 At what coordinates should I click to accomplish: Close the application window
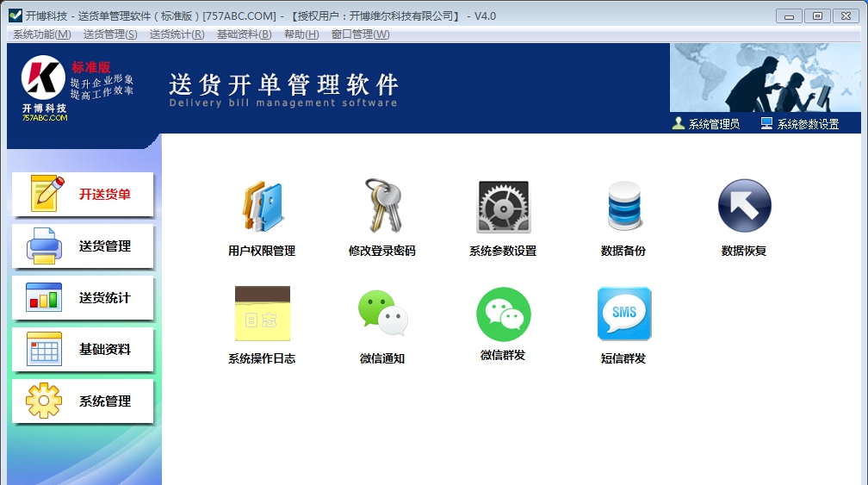(x=846, y=16)
